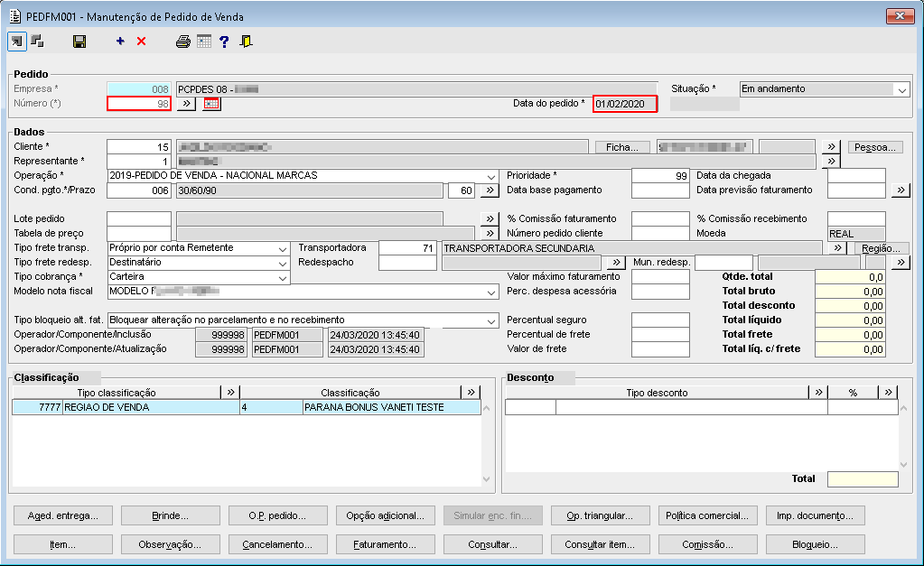Exit the form using door icon
Viewport: 924px width, 566px height.
[x=246, y=42]
